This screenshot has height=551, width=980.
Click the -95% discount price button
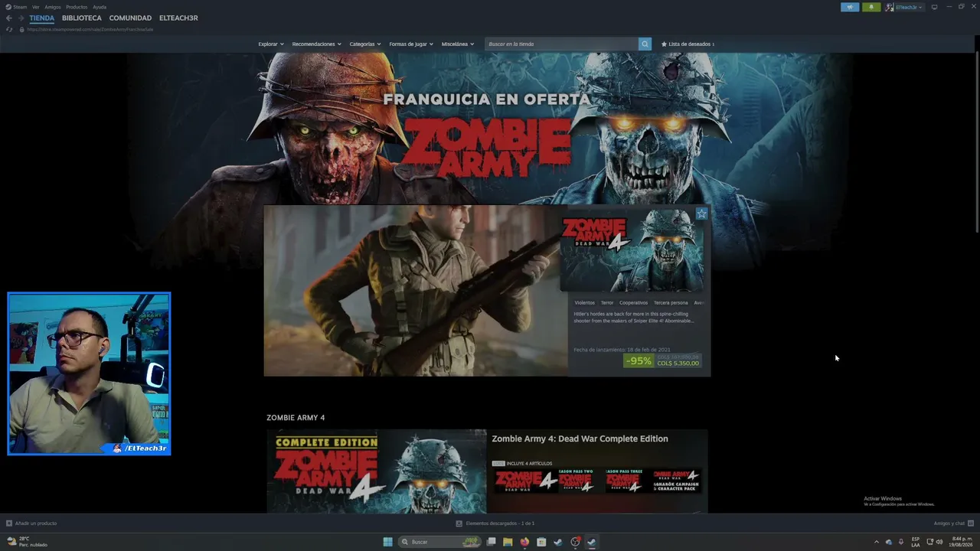coord(662,360)
